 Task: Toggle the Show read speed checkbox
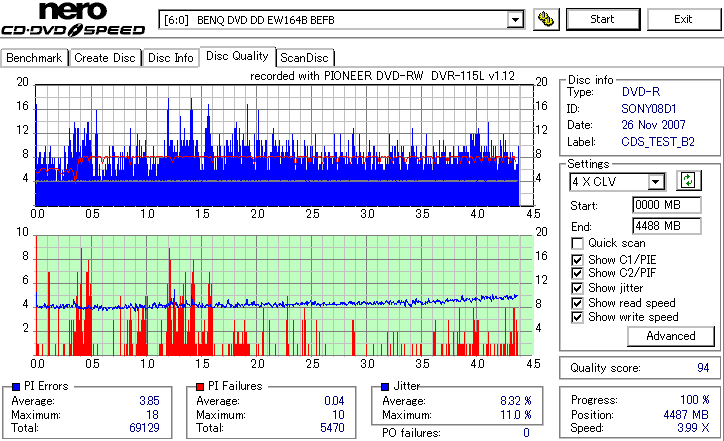[577, 303]
